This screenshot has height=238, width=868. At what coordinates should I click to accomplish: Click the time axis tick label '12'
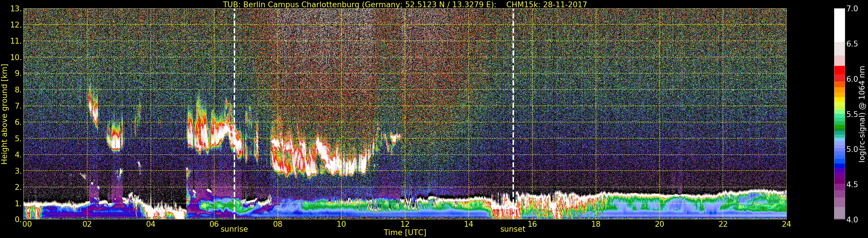(405, 224)
